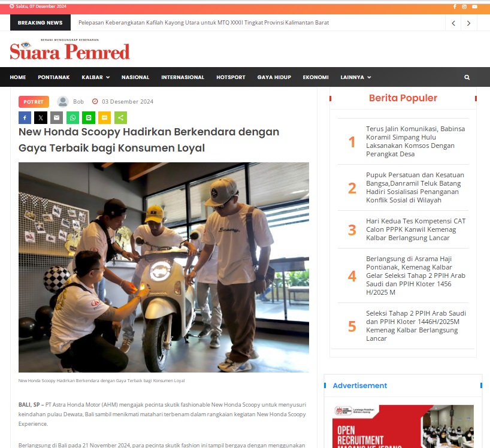Click the article paragraph starting BALI, SP
The image size is (490, 448).
(162, 414)
